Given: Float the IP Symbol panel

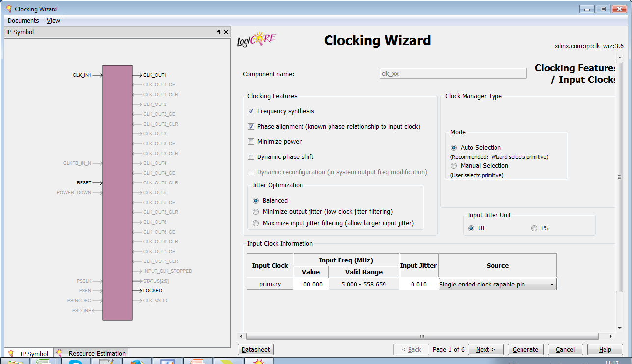Looking at the screenshot, I should 219,32.
